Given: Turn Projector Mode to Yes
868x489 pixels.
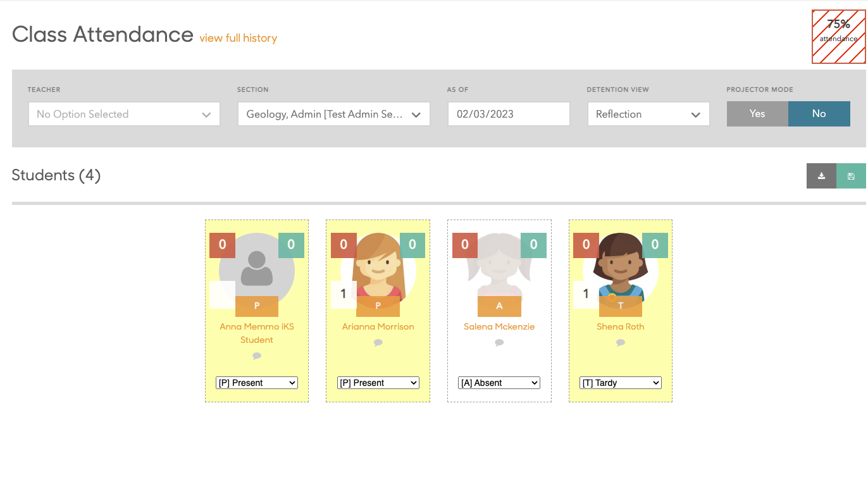Looking at the screenshot, I should click(x=757, y=114).
